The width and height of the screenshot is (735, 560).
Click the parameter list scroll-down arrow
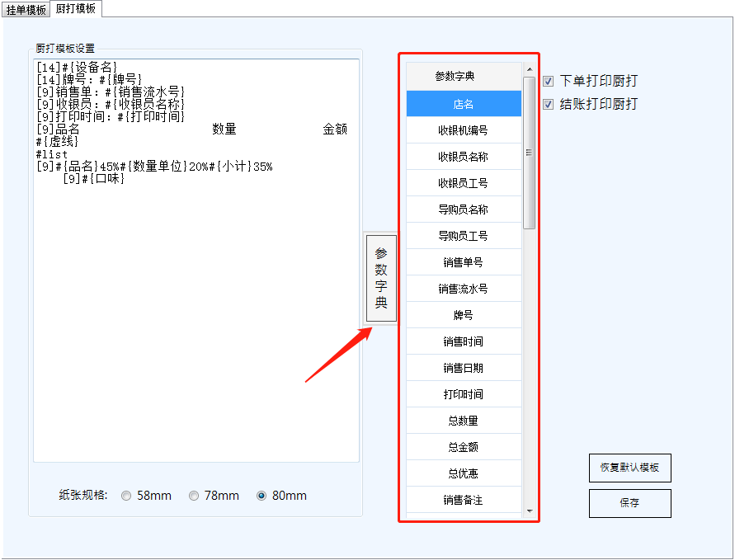click(530, 511)
